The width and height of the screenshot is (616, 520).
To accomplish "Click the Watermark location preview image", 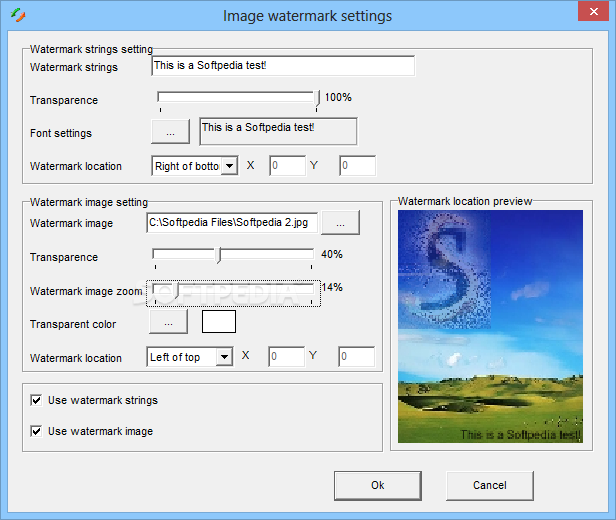I will tap(490, 326).
